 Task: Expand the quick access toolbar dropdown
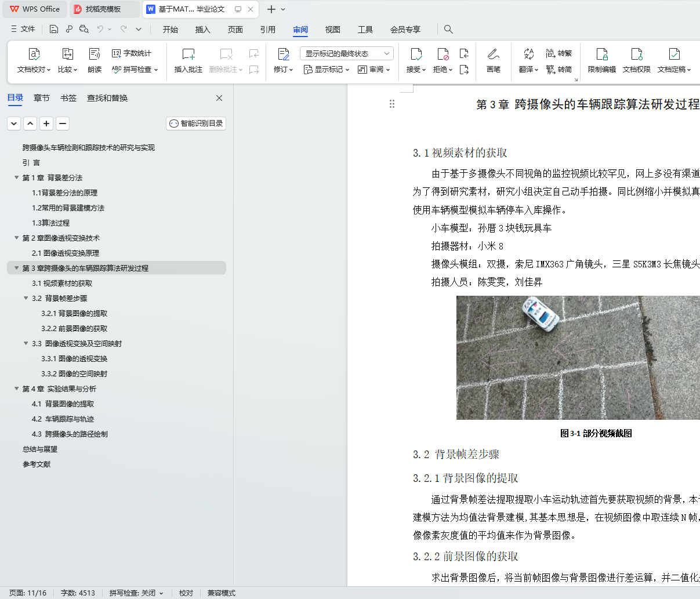coord(139,29)
